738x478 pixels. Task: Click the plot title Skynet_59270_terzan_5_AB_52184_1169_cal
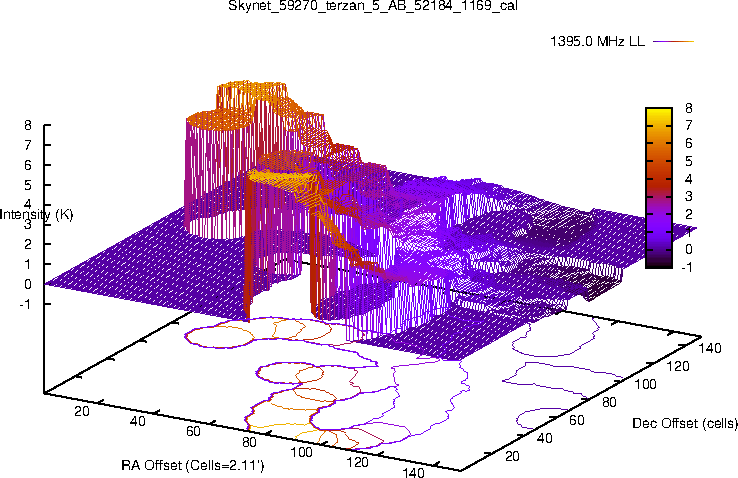pos(373,6)
